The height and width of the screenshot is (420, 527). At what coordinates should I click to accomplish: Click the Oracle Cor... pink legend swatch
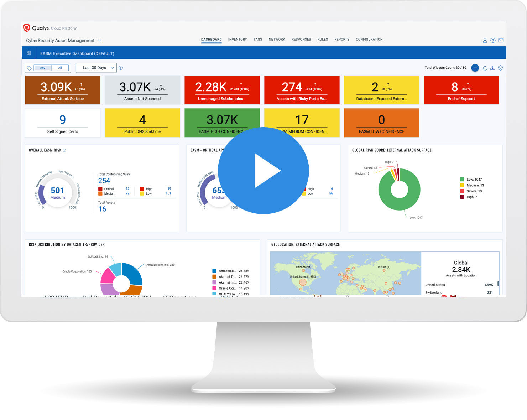point(214,288)
